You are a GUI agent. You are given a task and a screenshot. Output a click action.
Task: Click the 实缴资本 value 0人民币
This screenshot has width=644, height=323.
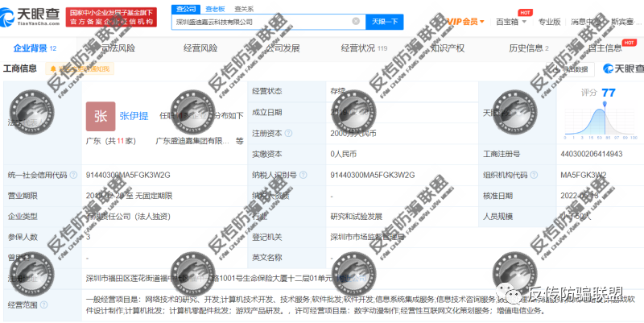(344, 154)
